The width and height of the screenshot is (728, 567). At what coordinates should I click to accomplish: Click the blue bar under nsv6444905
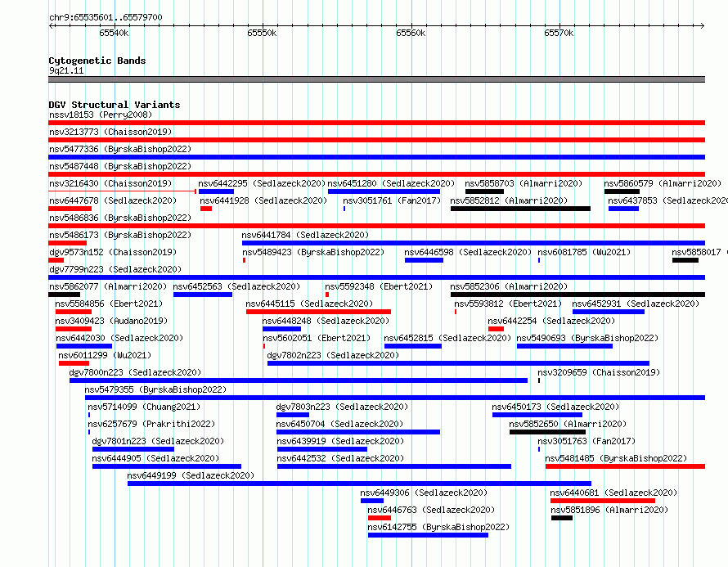(167, 466)
